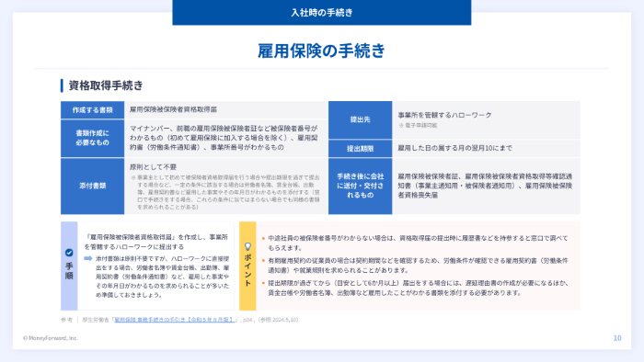Select 雇用した日の属する月の翌月10日まで text
Viewport: 644px width, 362px height.
click(x=454, y=148)
